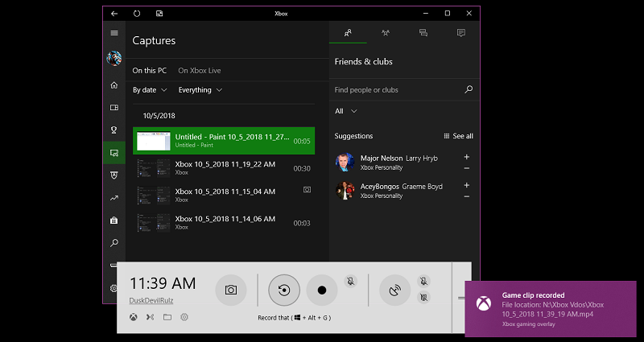
Task: Open Game bar settings gear
Action: click(184, 317)
